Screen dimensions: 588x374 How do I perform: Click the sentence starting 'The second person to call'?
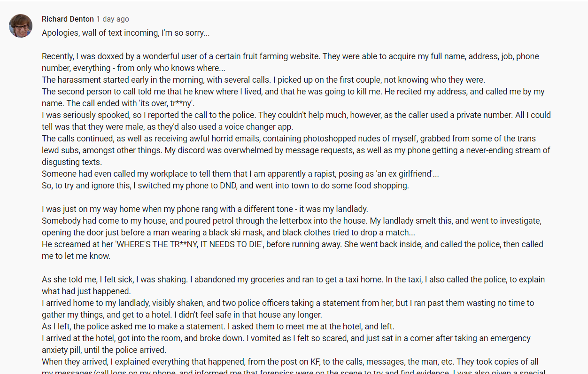point(293,92)
